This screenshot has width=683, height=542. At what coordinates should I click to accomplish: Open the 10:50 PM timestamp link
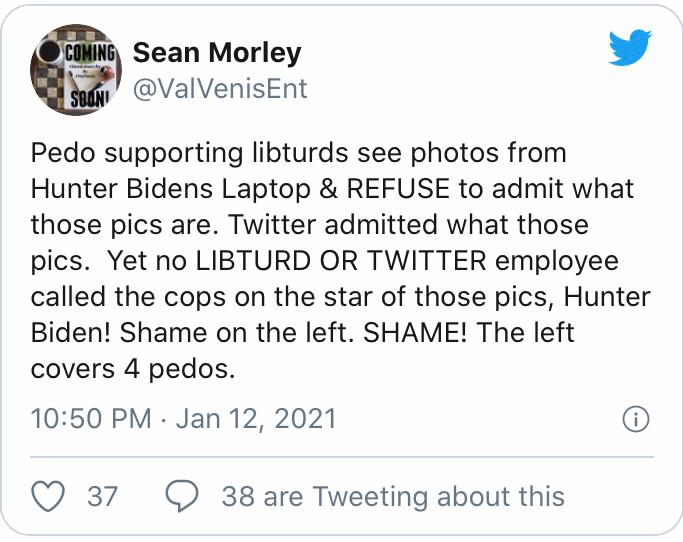point(91,418)
